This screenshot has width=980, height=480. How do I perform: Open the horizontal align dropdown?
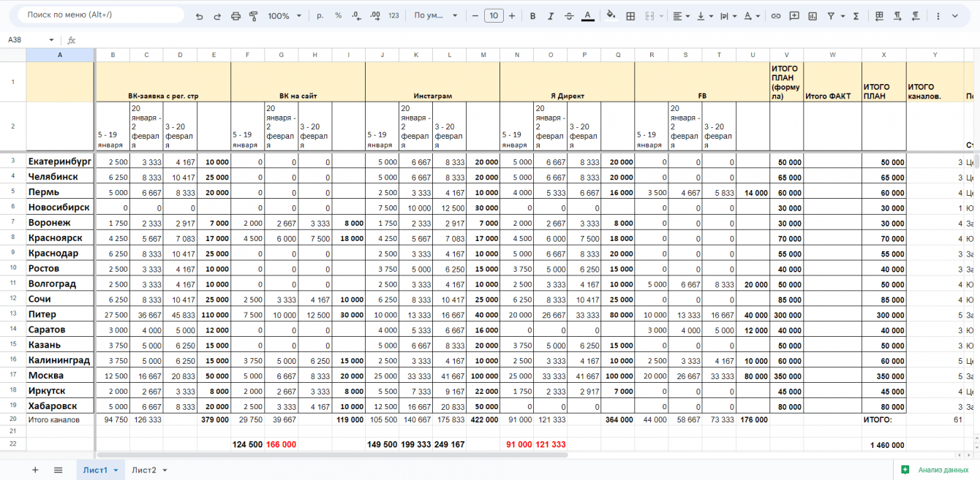681,16
